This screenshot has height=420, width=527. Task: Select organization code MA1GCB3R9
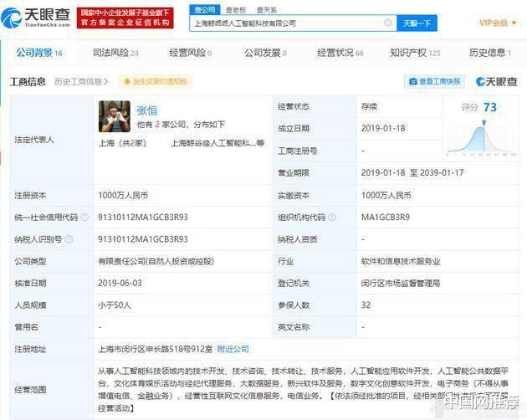(x=385, y=218)
